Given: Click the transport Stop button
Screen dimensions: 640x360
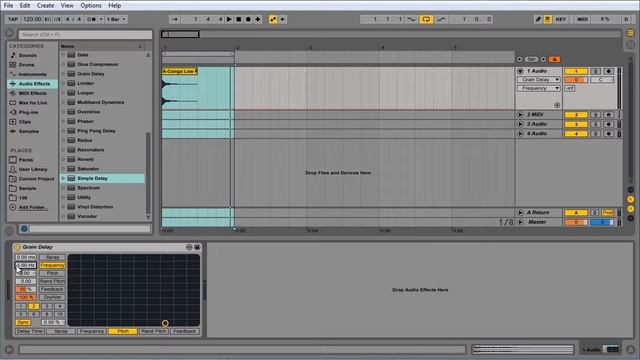Looking at the screenshot, I should 239,19.
